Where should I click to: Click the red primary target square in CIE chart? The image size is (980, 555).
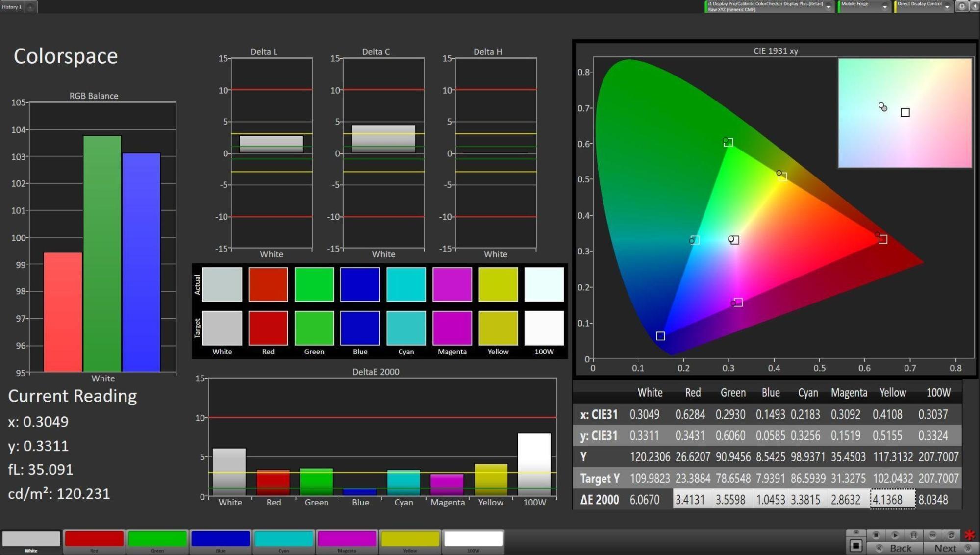pos(883,239)
